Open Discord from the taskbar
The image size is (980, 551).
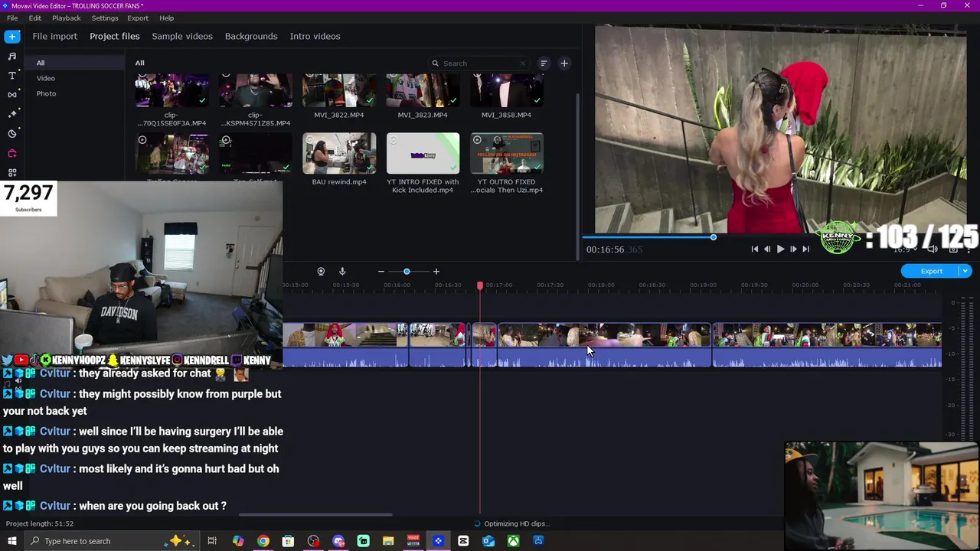[338, 541]
